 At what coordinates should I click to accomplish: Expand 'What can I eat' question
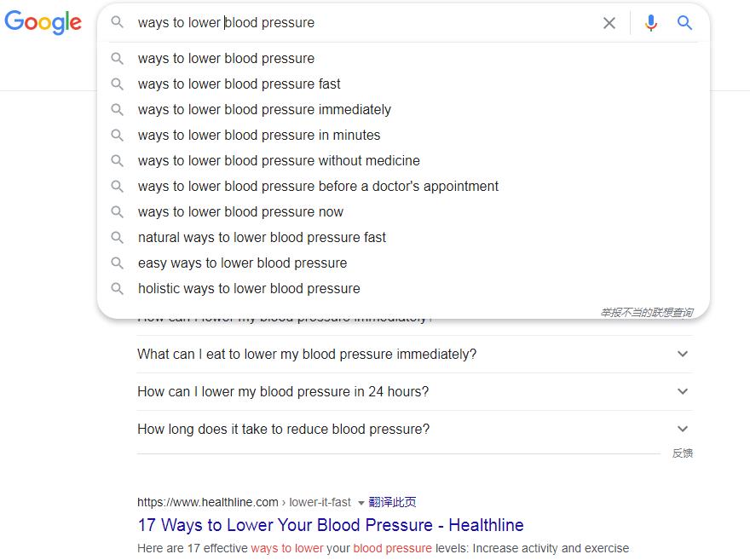point(682,354)
